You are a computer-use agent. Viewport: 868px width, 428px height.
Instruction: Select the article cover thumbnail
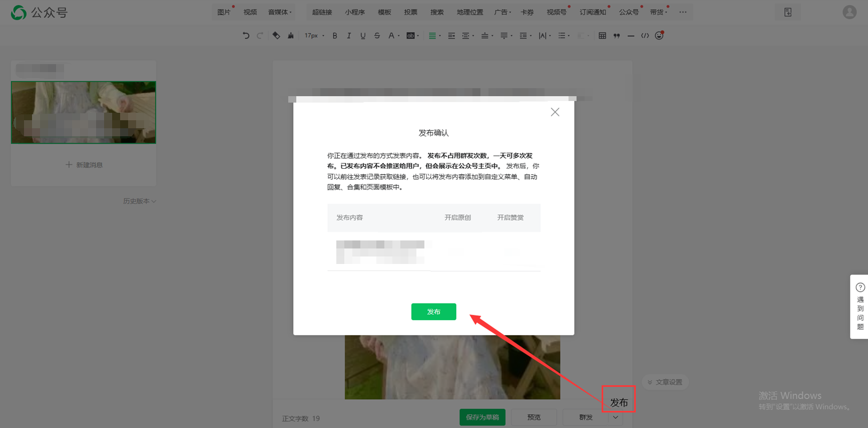pos(83,112)
